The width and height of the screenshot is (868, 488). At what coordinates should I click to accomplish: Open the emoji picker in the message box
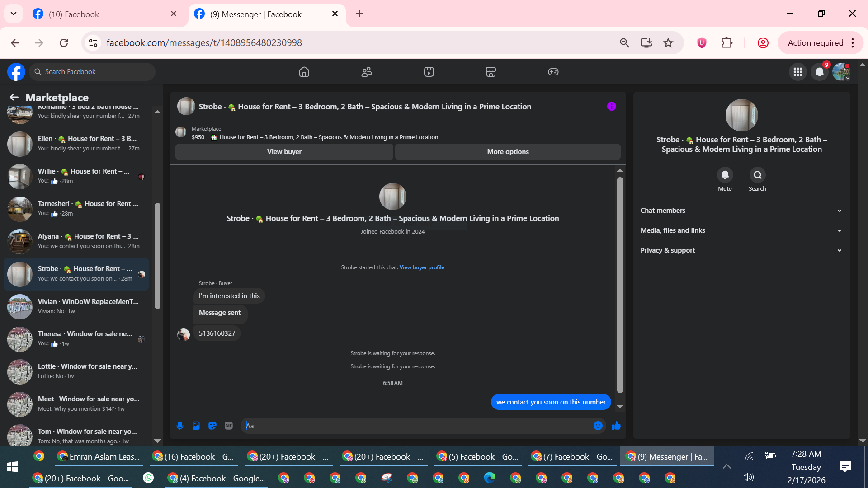pyautogui.click(x=598, y=426)
